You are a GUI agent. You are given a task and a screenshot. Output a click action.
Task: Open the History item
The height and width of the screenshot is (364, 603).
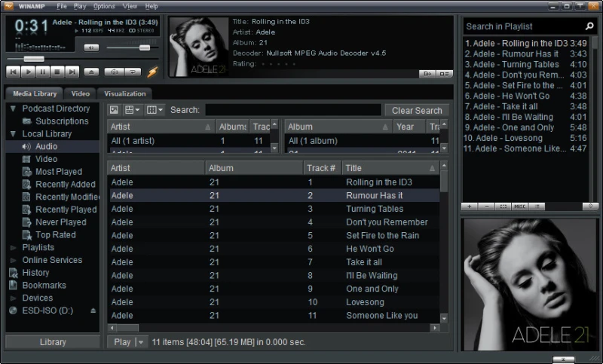tap(35, 273)
